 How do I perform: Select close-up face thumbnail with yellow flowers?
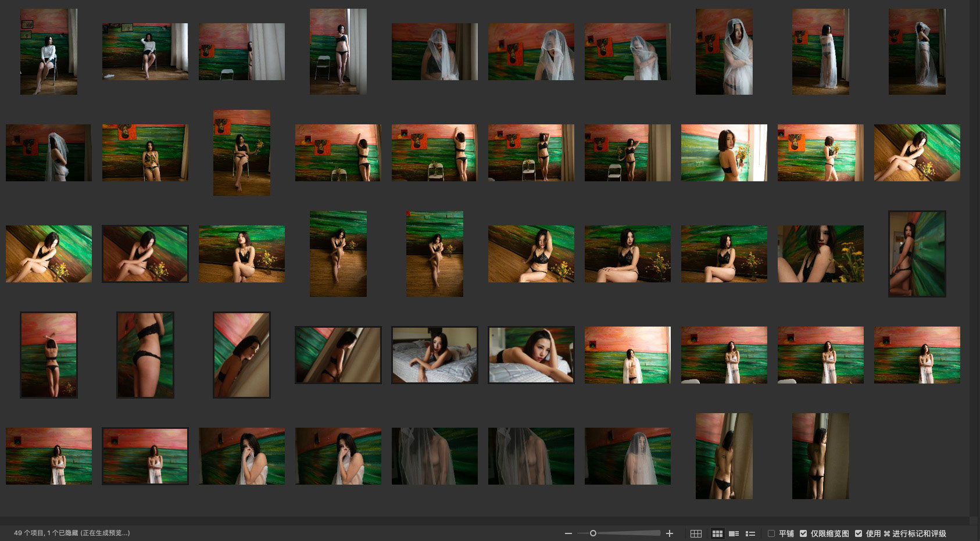[820, 254]
